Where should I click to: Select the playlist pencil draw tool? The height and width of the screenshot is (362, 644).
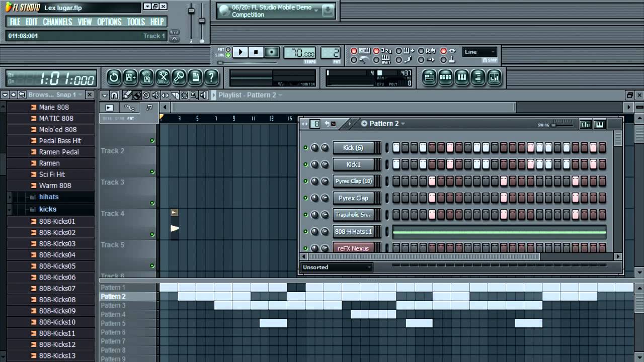127,95
